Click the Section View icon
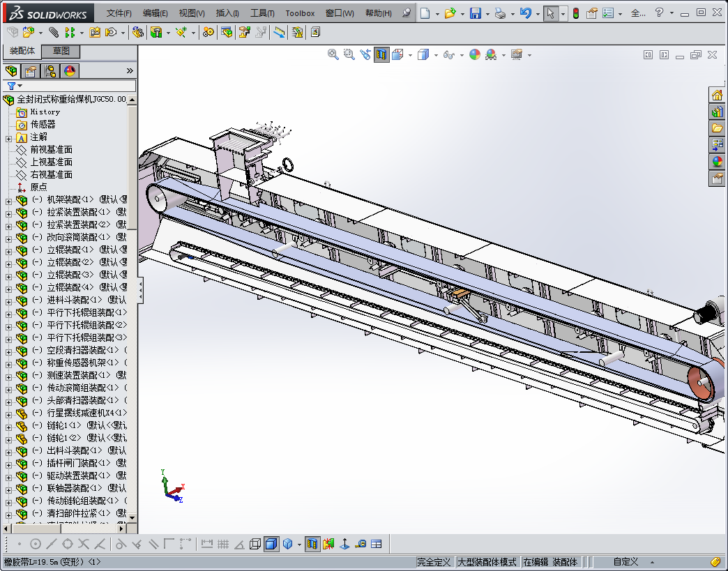 [x=381, y=54]
